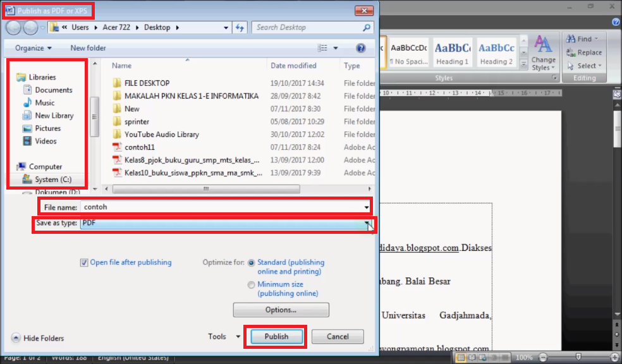Open Styles pane dialog launcher

[x=554, y=78]
